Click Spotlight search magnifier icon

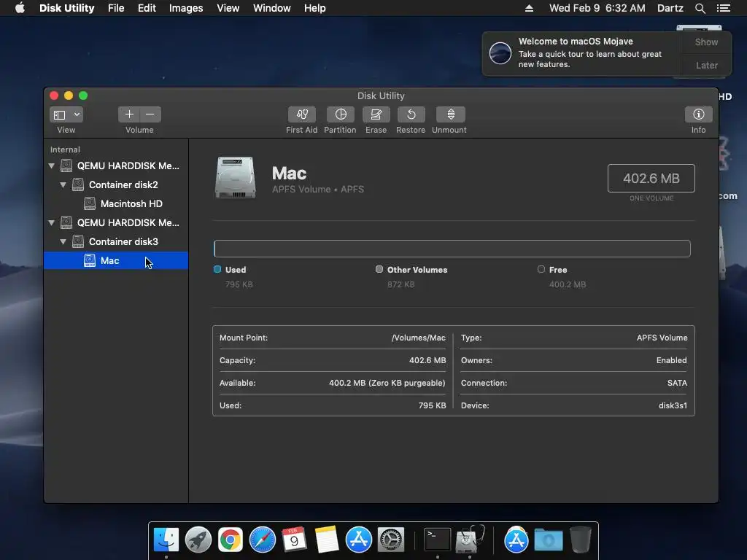pyautogui.click(x=700, y=8)
